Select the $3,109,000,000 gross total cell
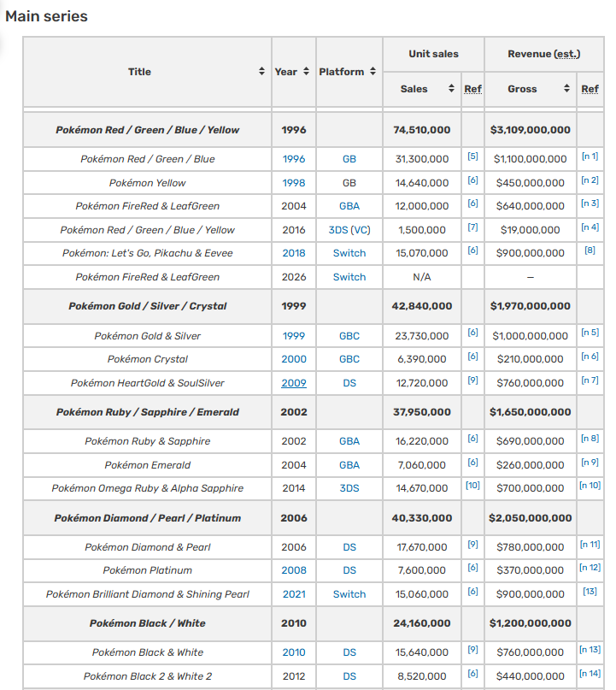Viewport: 616px width, 690px height. [x=531, y=130]
